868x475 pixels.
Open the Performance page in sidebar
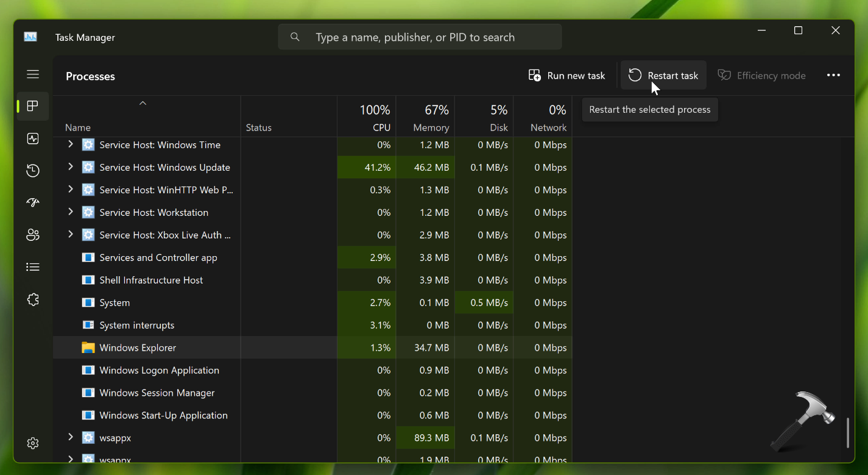tap(33, 138)
